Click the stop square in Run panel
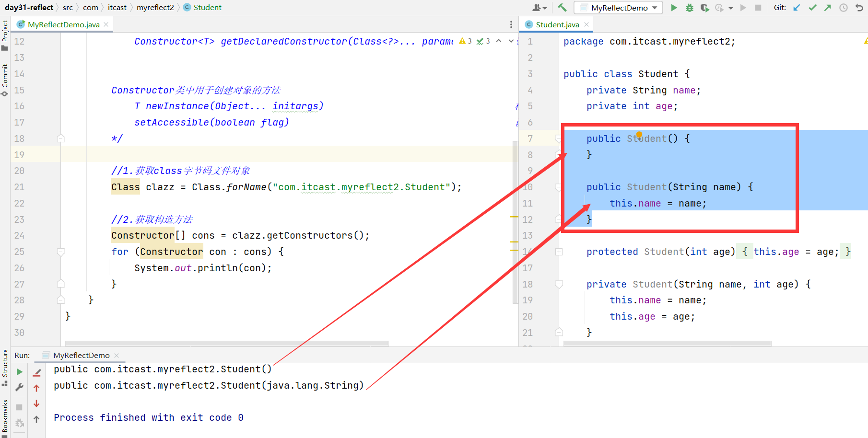This screenshot has height=438, width=868. click(x=20, y=407)
